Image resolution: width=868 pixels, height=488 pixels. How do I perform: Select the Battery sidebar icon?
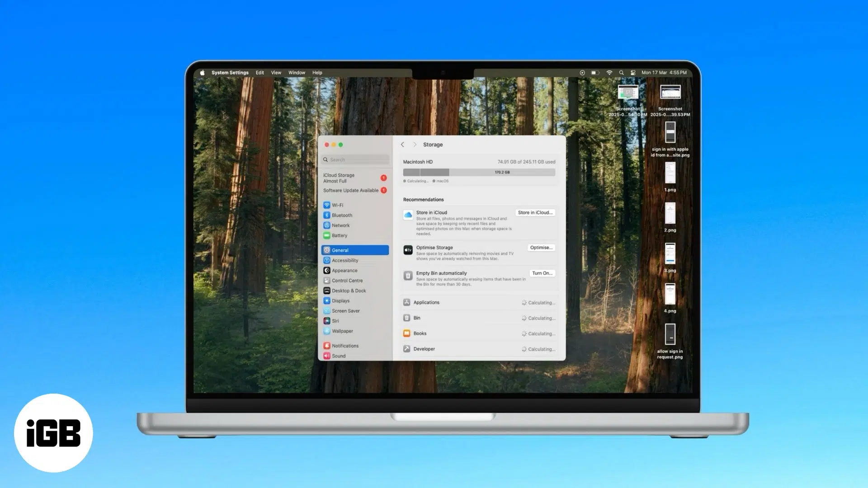pyautogui.click(x=327, y=235)
